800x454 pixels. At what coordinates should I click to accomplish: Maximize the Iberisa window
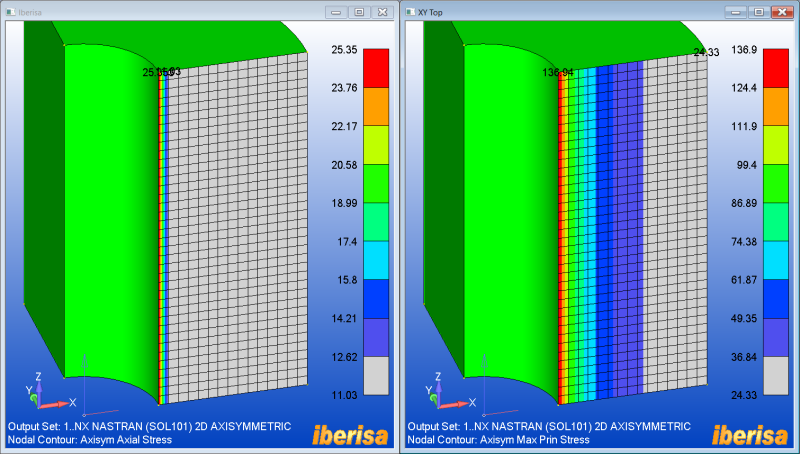tap(359, 12)
